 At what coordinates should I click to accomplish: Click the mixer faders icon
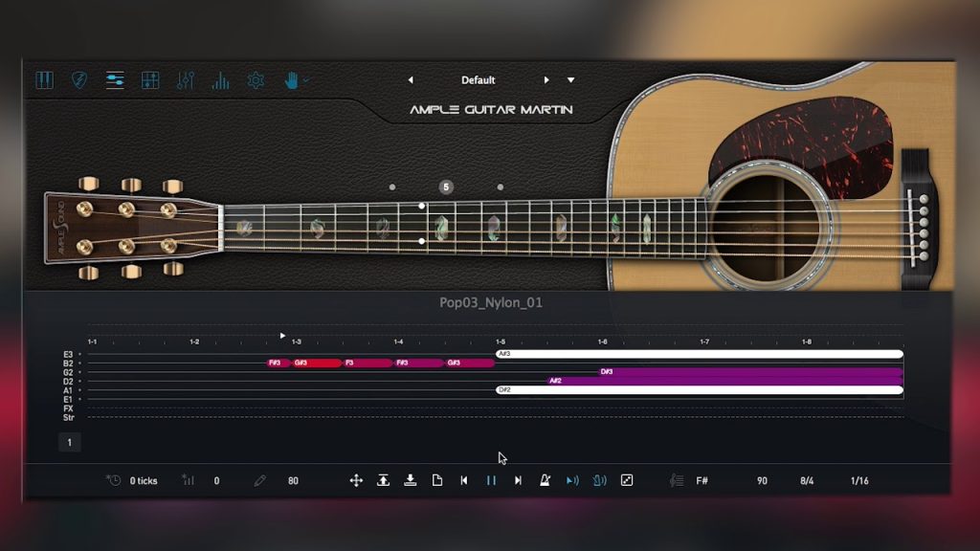185,80
